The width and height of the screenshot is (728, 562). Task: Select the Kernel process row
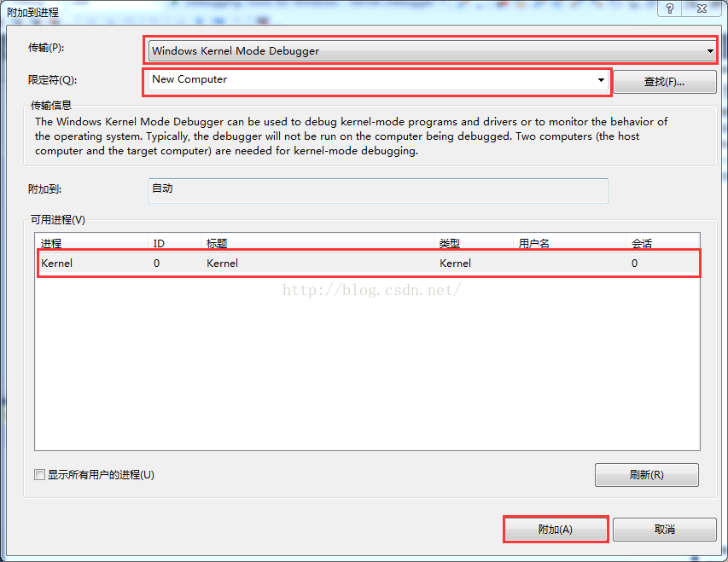tap(369, 264)
